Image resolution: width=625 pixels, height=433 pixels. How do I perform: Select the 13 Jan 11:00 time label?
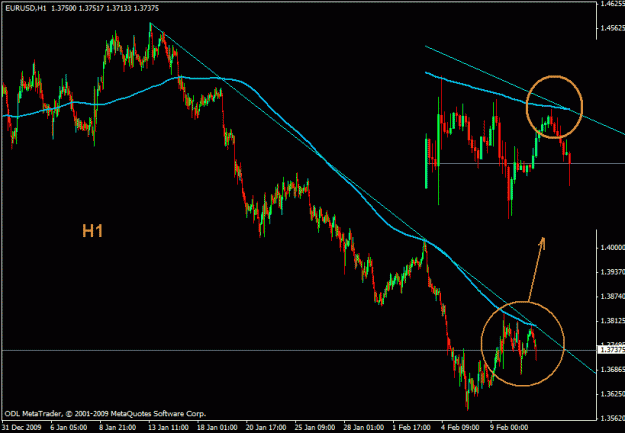(x=168, y=427)
